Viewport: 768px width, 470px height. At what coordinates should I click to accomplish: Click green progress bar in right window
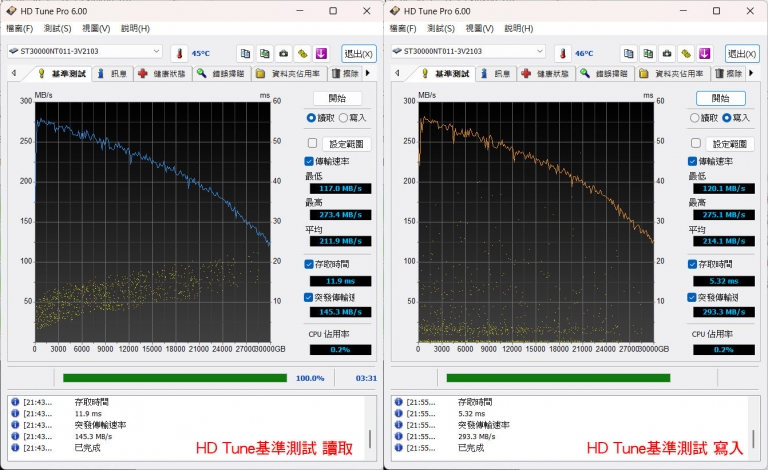pyautogui.click(x=558, y=378)
